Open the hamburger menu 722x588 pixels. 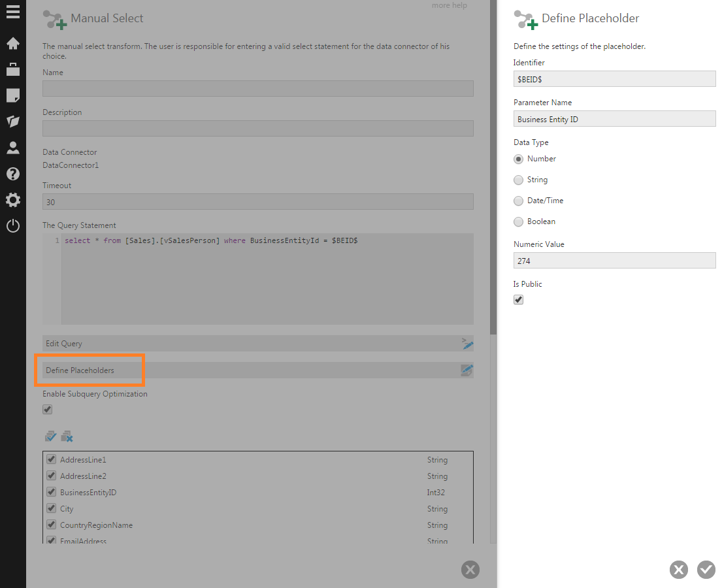(x=12, y=12)
